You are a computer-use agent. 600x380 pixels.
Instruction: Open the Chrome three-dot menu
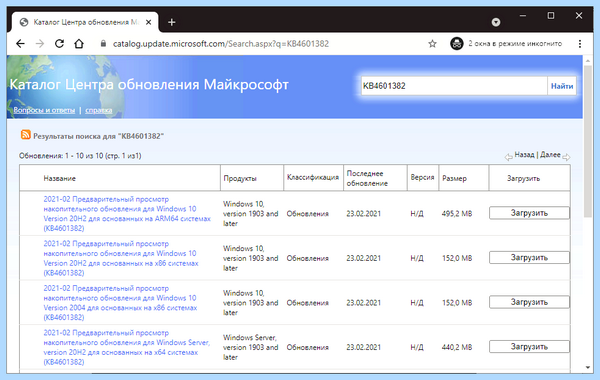(x=580, y=44)
